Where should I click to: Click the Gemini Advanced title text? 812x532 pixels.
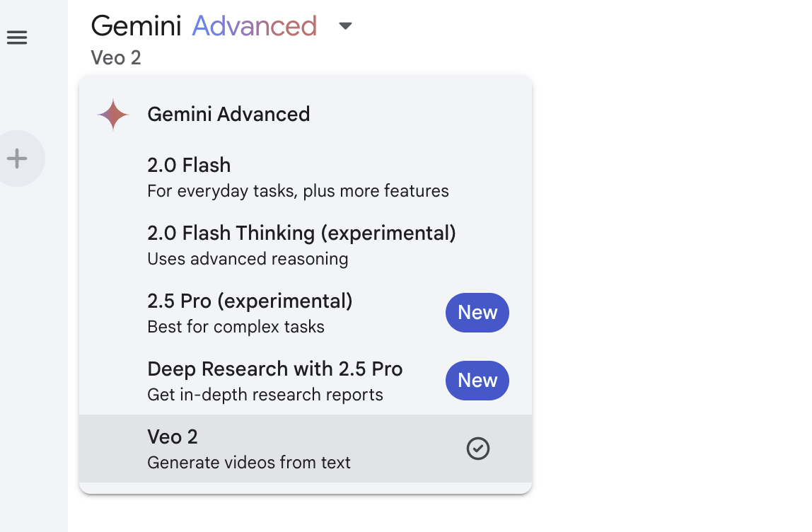tap(204, 25)
